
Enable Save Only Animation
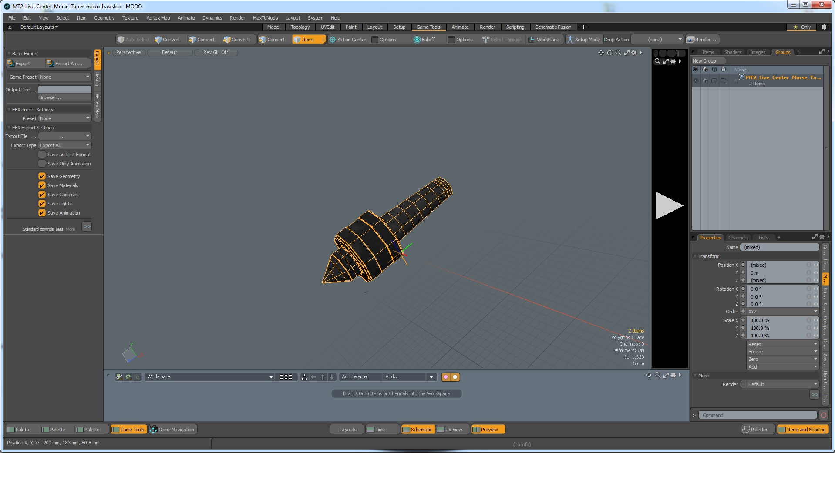(42, 164)
